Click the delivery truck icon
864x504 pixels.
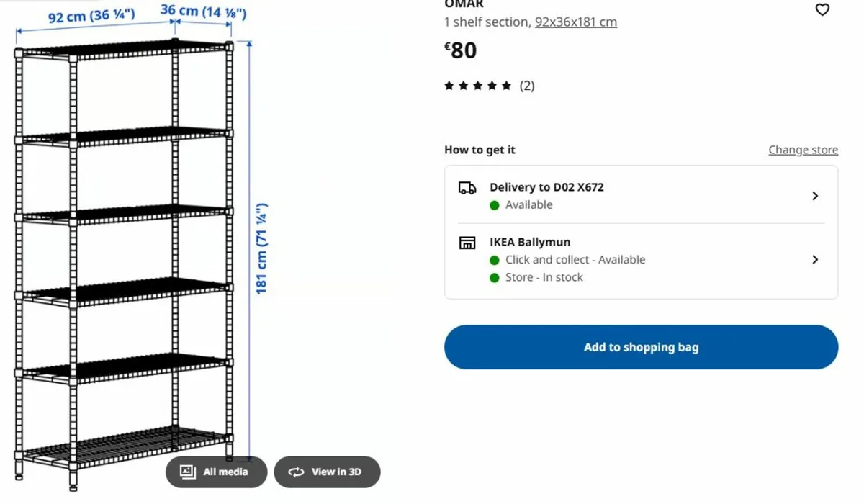point(467,188)
